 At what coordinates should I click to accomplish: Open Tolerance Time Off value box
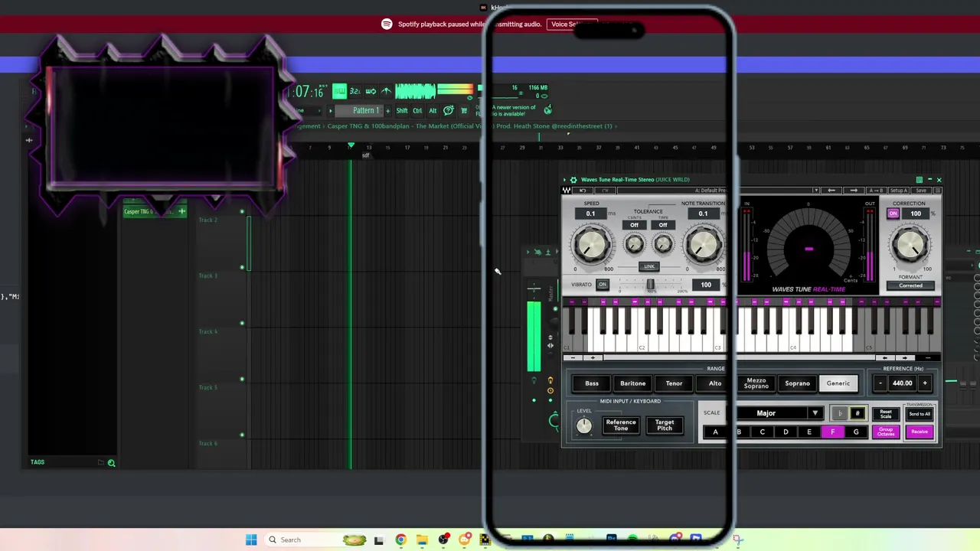pos(663,225)
